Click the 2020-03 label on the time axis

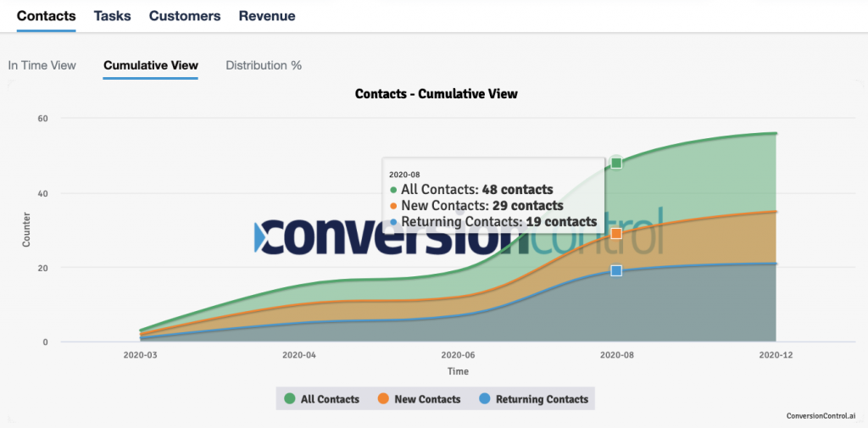click(x=141, y=356)
